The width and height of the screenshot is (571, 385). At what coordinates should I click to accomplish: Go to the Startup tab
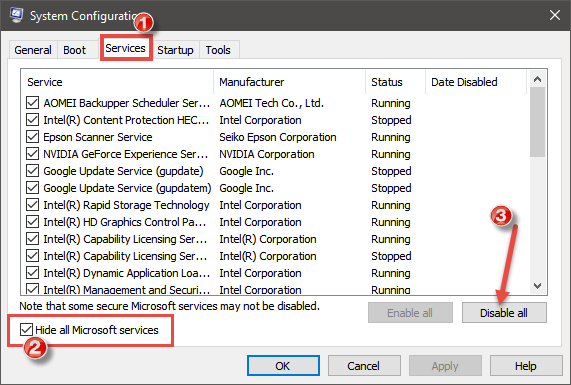[175, 50]
